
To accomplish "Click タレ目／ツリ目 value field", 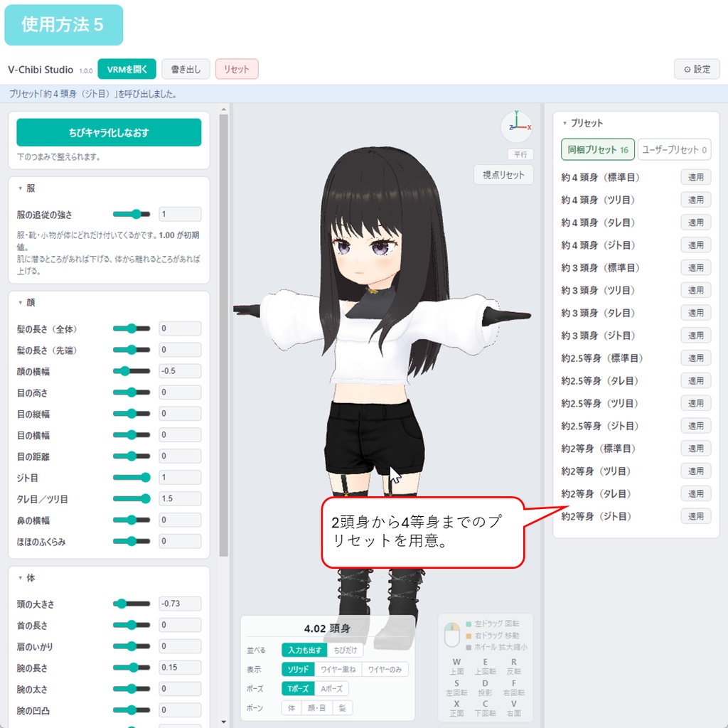I will click(x=180, y=498).
